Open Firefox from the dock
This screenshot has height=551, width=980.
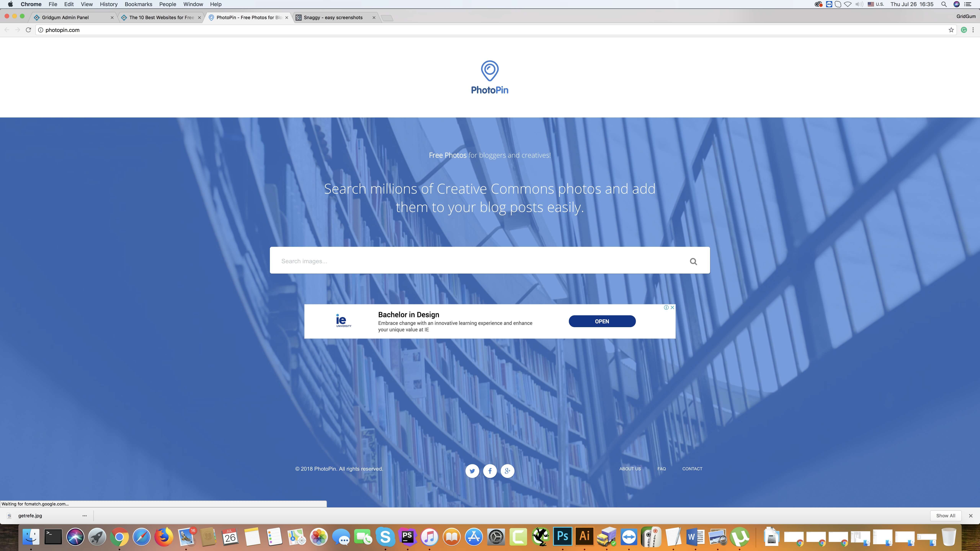[x=164, y=537]
